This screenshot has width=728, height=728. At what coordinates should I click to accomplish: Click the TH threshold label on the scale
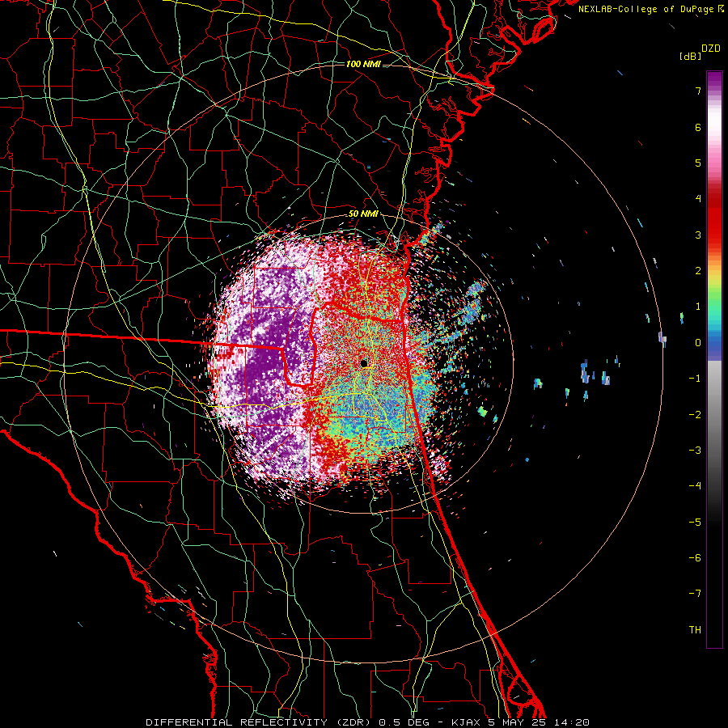click(x=695, y=629)
